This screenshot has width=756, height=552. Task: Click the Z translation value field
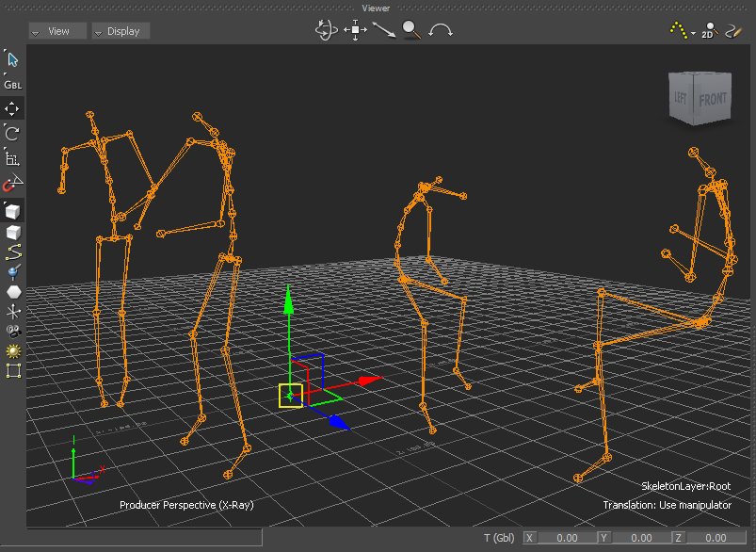point(714,538)
